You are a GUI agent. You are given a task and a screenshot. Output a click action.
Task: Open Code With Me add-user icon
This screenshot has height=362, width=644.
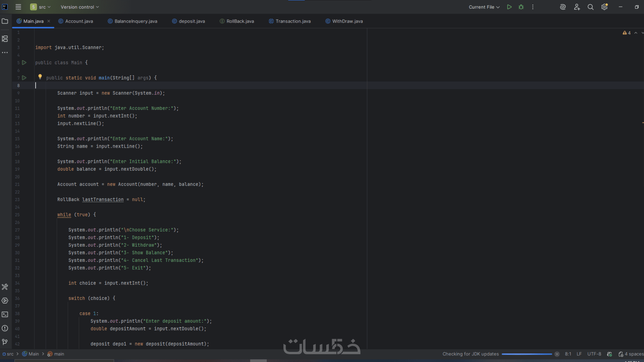577,7
